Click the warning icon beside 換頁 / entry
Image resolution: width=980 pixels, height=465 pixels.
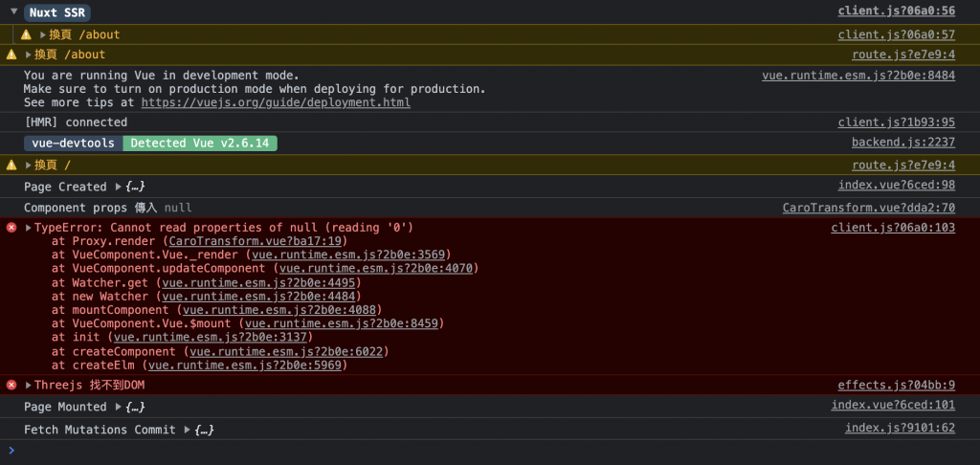click(x=11, y=165)
